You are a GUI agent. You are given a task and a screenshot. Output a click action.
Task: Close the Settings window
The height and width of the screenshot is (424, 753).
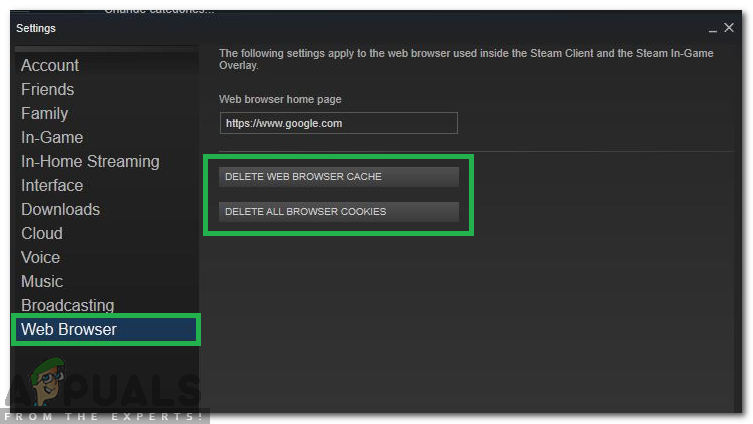pos(729,28)
